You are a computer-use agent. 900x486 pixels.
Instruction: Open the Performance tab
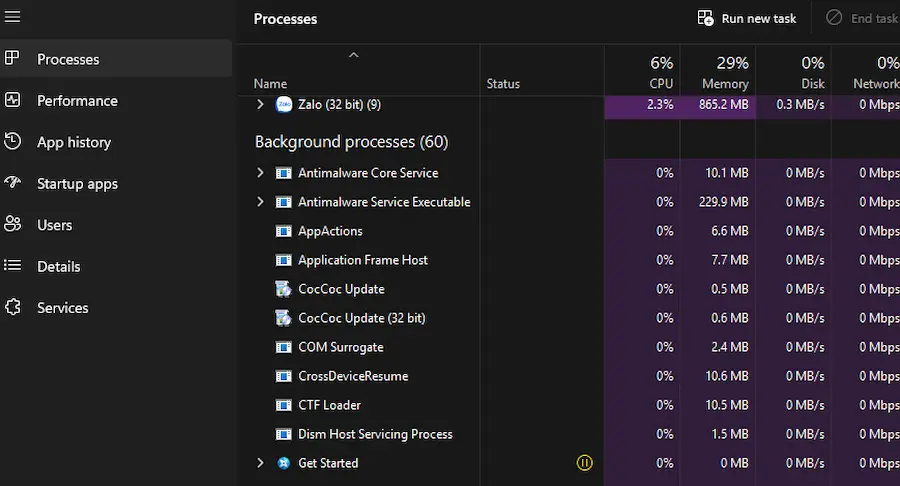(77, 101)
